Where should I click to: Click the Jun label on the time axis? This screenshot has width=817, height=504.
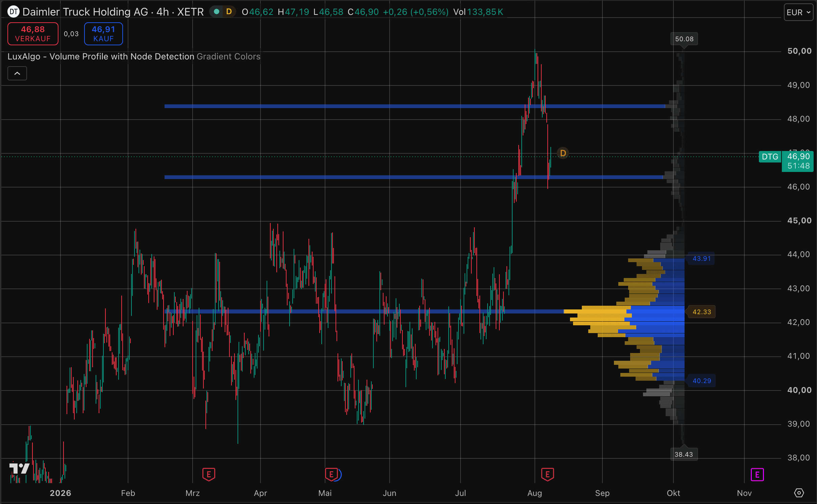pos(390,493)
